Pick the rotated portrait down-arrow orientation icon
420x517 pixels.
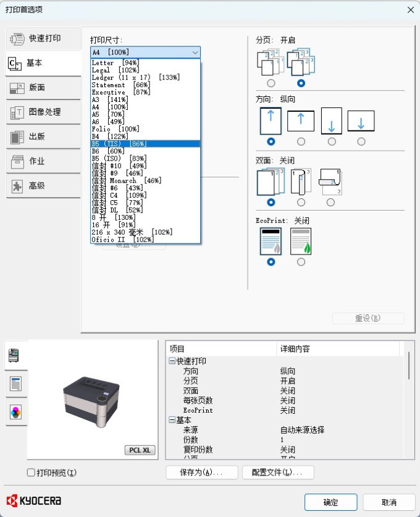pyautogui.click(x=331, y=120)
